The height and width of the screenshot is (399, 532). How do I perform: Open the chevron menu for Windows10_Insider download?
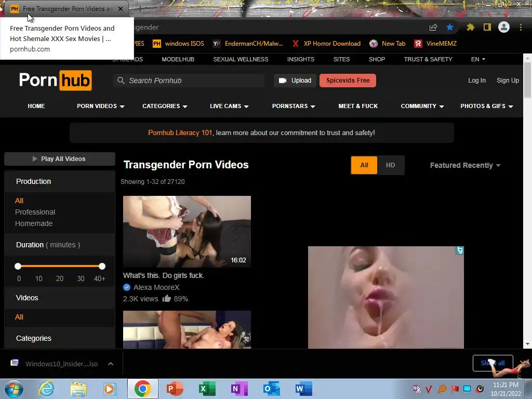point(111,364)
